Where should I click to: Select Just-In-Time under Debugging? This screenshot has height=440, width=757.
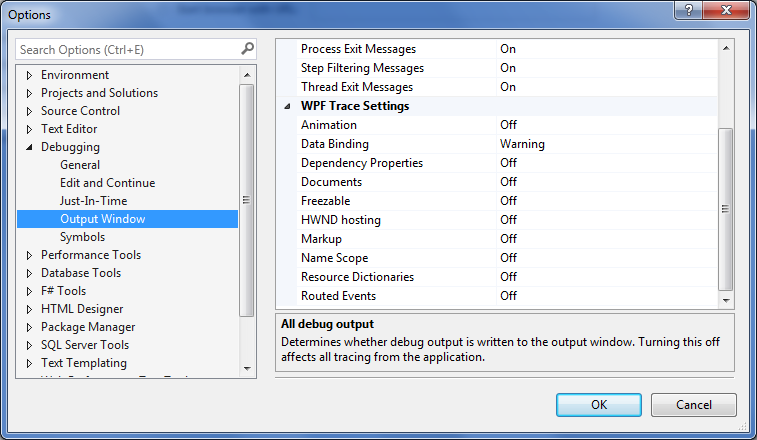(93, 201)
